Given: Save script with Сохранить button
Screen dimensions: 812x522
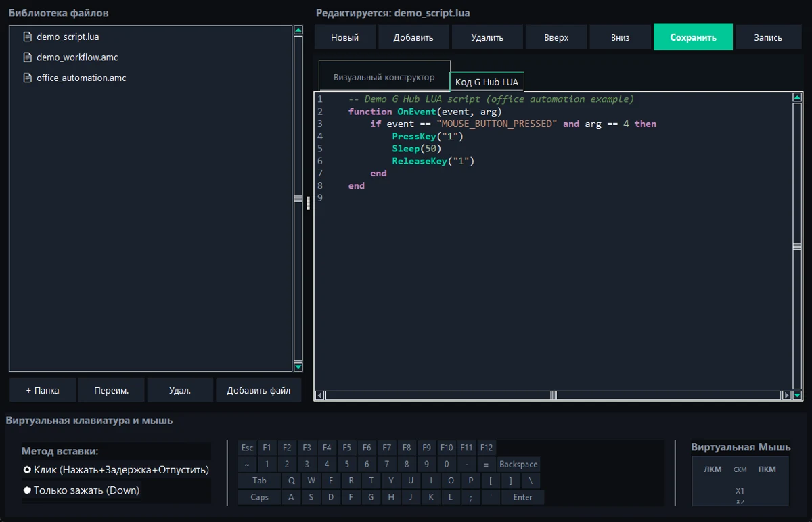Looking at the screenshot, I should 693,37.
